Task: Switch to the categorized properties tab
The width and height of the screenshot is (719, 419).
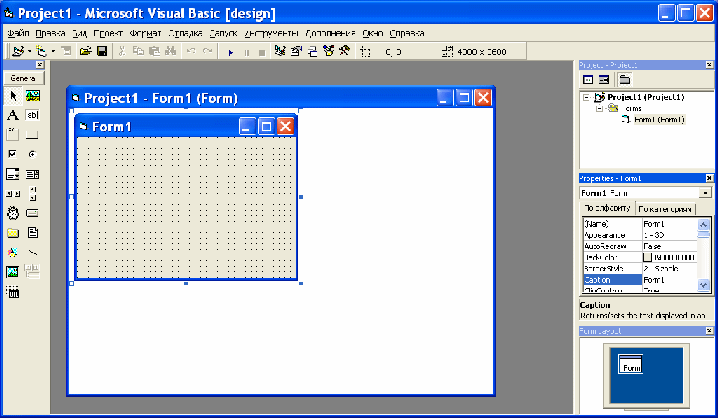Action: (665, 209)
